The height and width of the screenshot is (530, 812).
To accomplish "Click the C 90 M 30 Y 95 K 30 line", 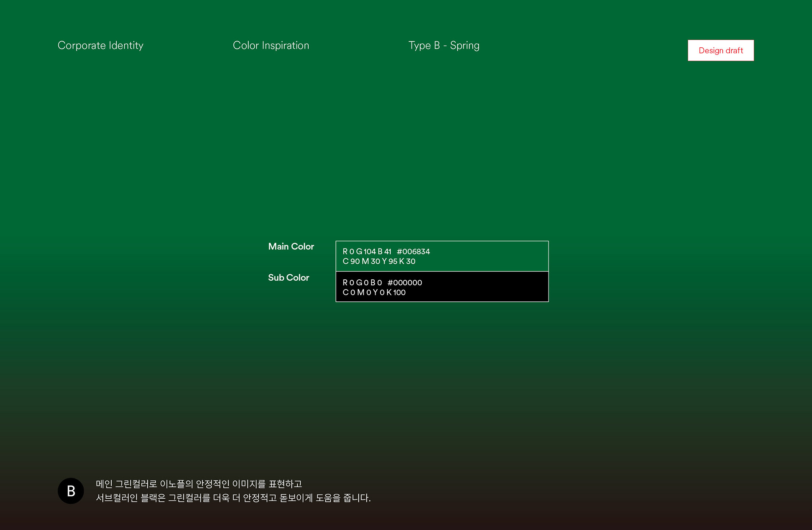I will [x=379, y=261].
